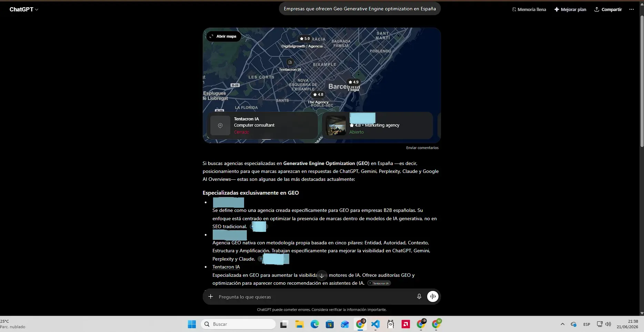Click the taskbar Buscar search box
Viewport: 644px width, 332px height.
pos(238,324)
